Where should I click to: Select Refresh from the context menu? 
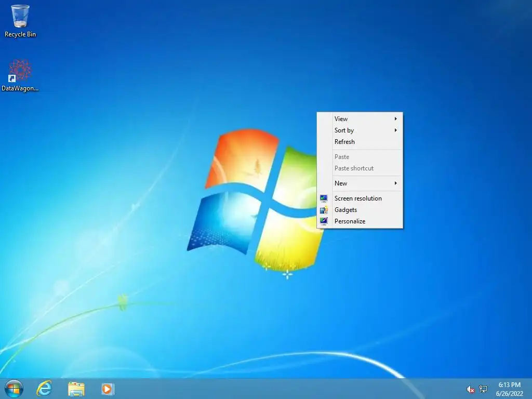[x=360, y=142]
